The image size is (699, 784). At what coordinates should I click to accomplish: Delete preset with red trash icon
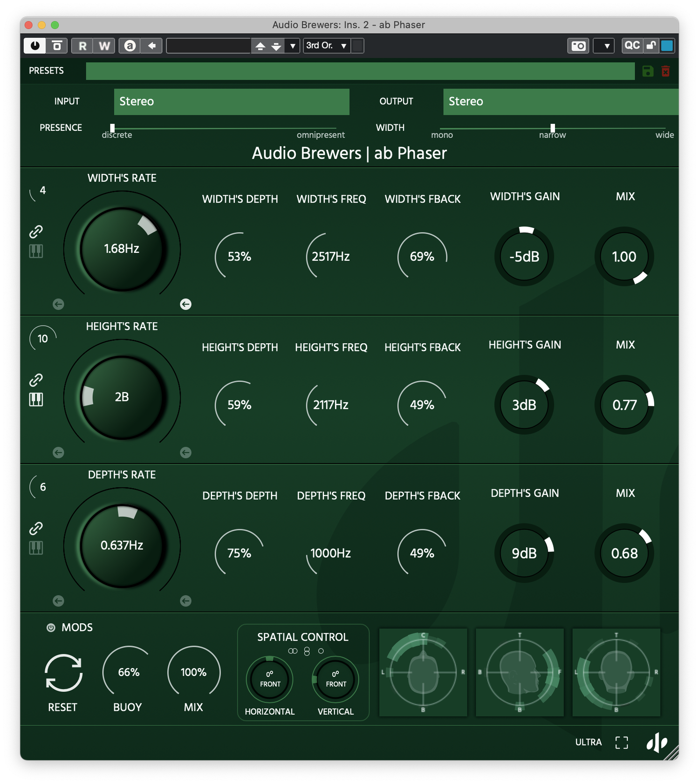pyautogui.click(x=665, y=71)
